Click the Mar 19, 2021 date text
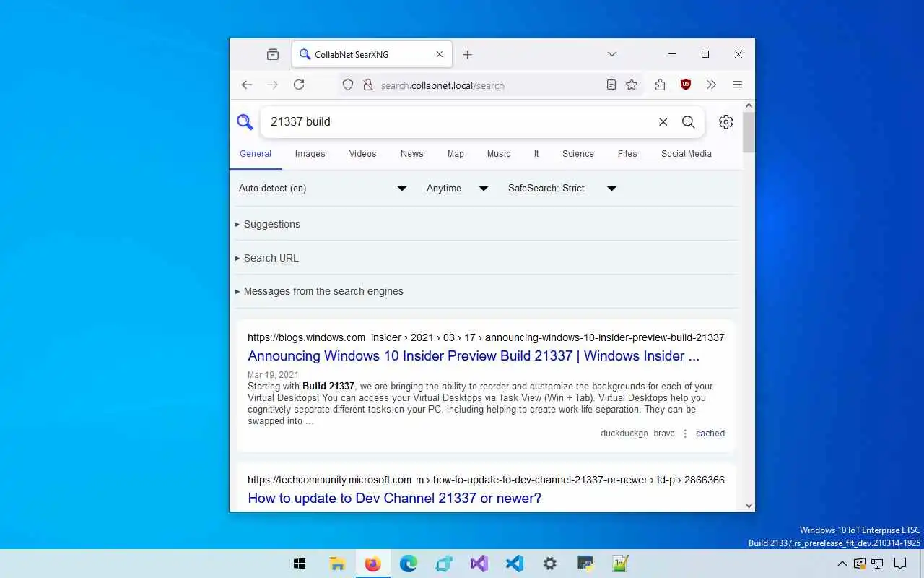 click(273, 375)
